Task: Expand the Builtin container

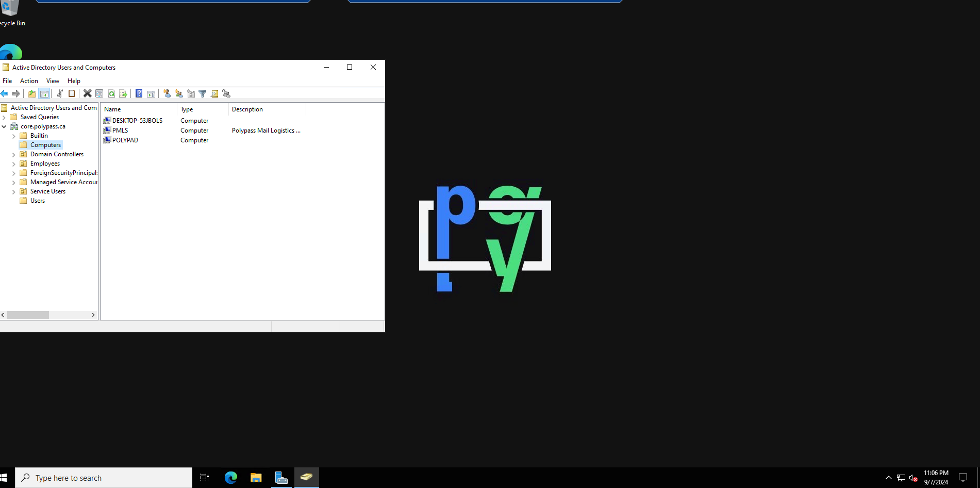Action: tap(14, 136)
